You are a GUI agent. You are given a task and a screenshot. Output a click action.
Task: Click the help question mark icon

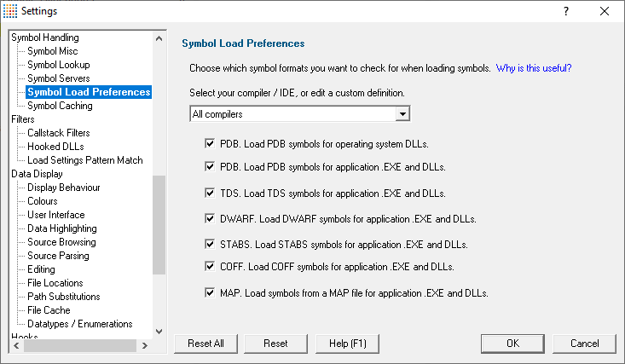coord(566,11)
